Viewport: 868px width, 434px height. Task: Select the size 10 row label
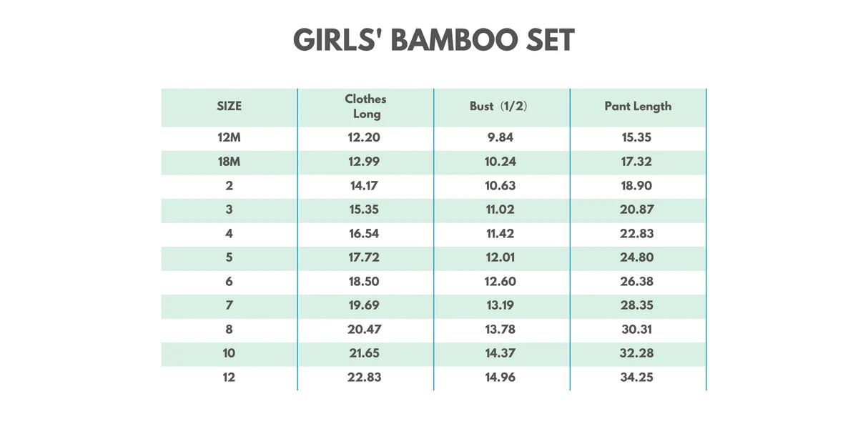coord(229,353)
